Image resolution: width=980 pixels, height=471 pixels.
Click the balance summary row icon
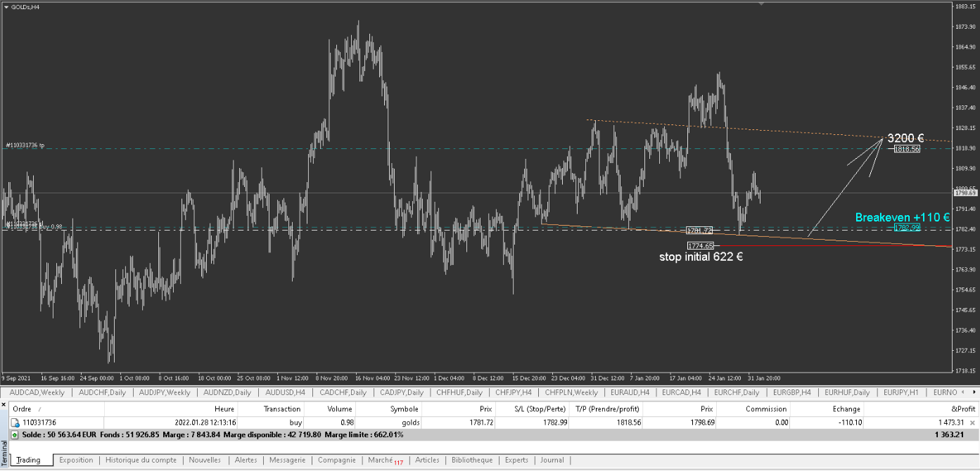coord(15,435)
